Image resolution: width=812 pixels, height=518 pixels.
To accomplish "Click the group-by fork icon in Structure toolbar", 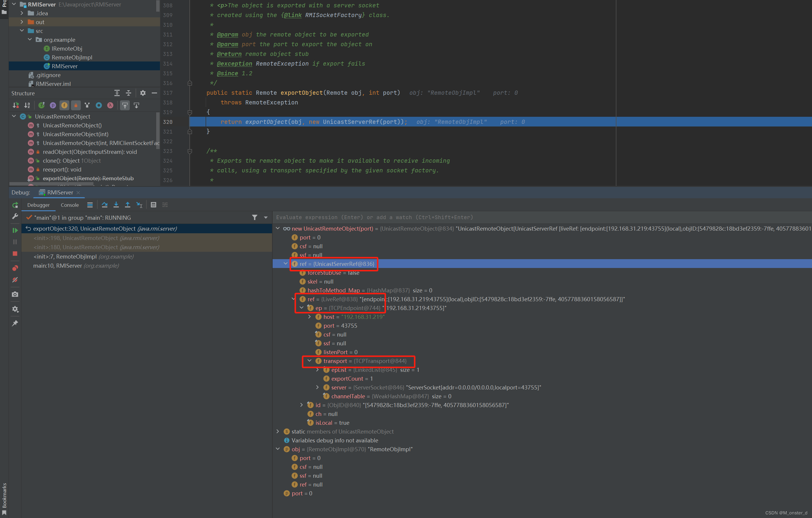I will click(87, 106).
